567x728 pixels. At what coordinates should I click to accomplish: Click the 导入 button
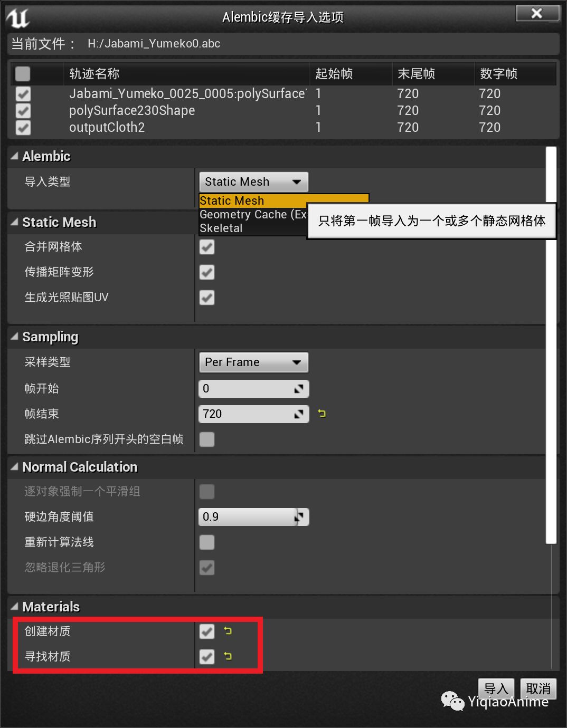(496, 688)
